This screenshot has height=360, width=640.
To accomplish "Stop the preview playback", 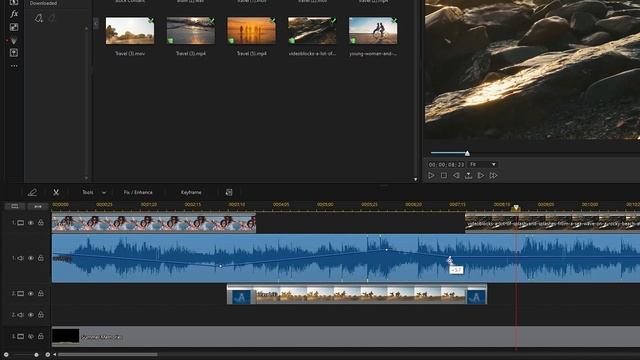I will 444,176.
